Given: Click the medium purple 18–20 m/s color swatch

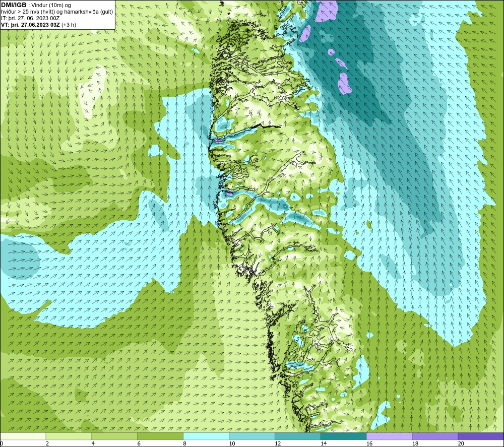Looking at the screenshot, I should point(435,436).
